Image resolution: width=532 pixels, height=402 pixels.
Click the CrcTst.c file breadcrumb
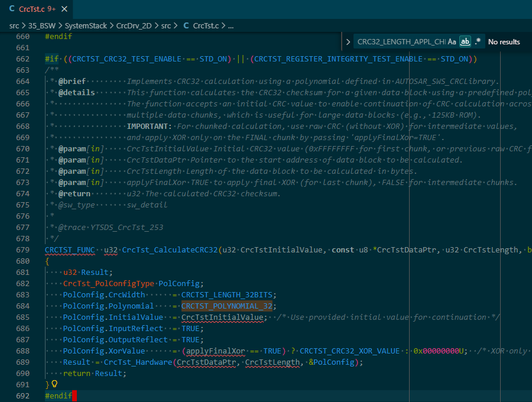(x=206, y=26)
